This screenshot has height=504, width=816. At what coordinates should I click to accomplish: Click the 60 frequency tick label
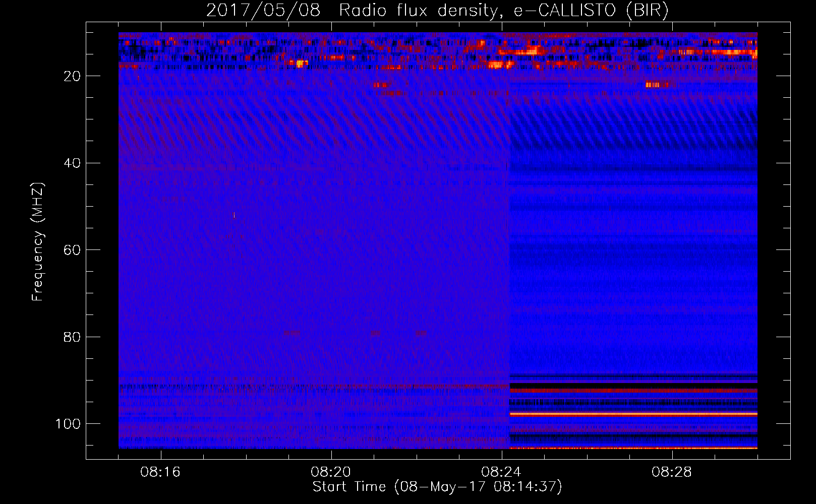[72, 250]
